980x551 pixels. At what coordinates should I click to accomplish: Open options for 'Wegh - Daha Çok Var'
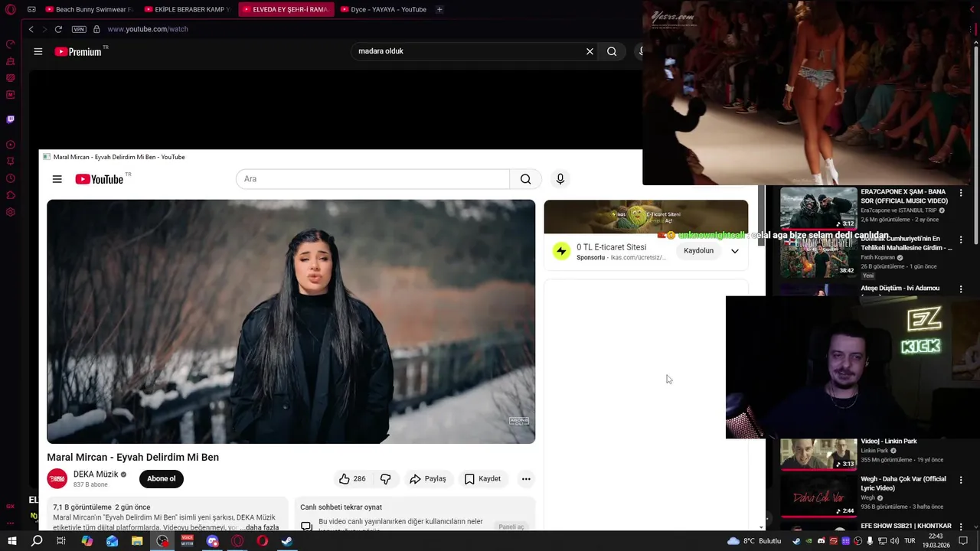coord(962,480)
